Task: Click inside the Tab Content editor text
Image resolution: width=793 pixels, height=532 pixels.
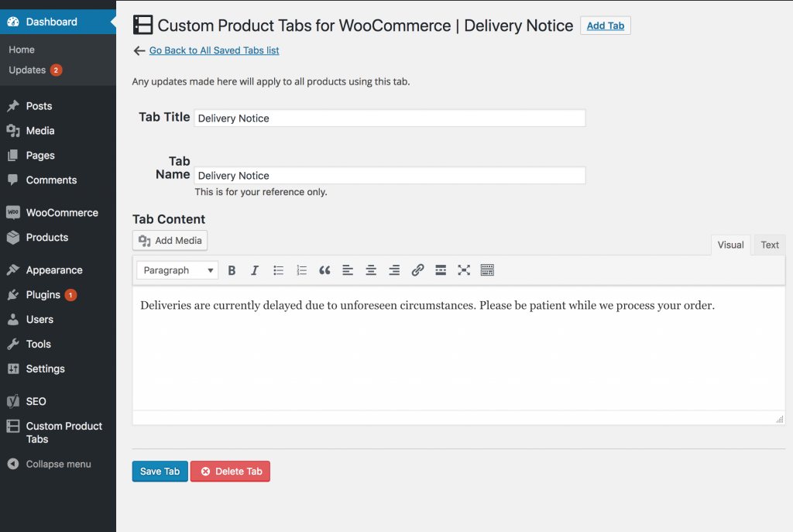Action: click(427, 305)
